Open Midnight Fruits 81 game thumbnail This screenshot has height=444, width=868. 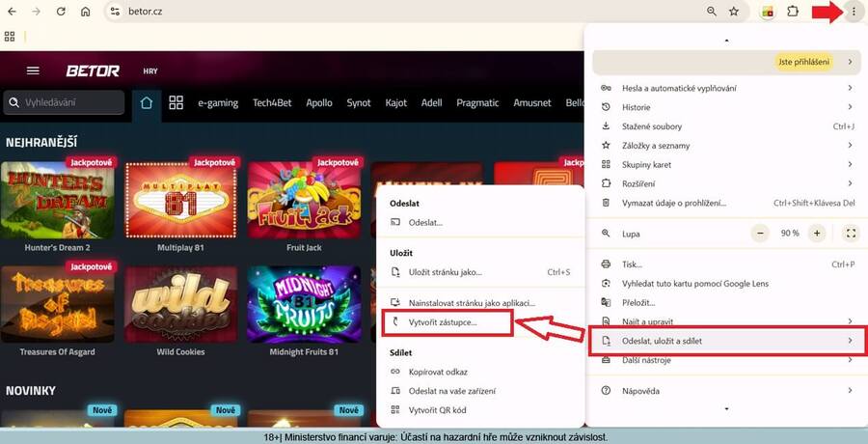(304, 304)
